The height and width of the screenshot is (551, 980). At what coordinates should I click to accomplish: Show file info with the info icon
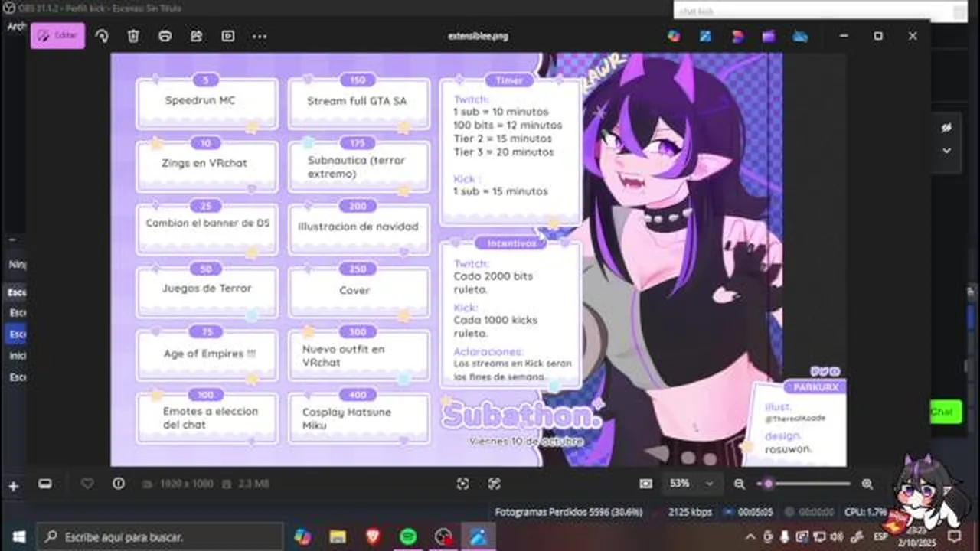[119, 484]
